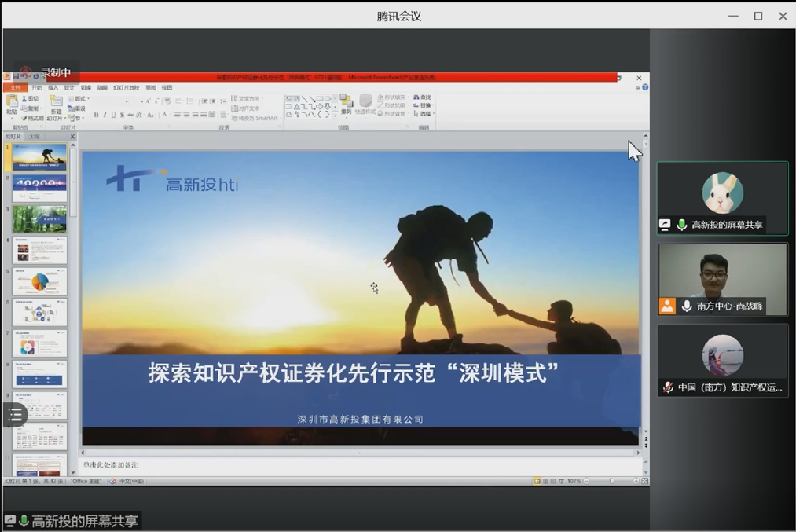Click the Increase Font Size icon

pos(148,101)
